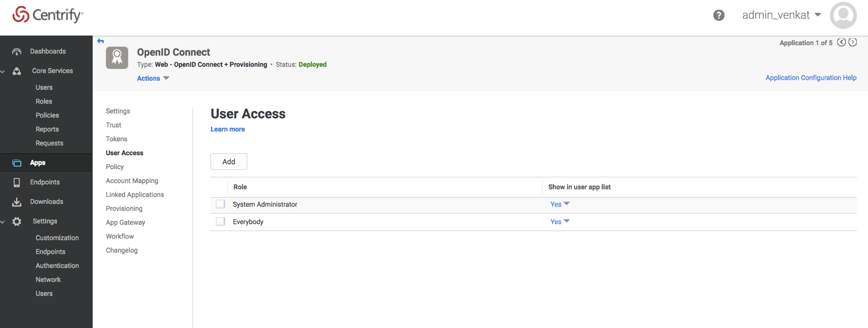Open the Actions dropdown menu

(153, 79)
